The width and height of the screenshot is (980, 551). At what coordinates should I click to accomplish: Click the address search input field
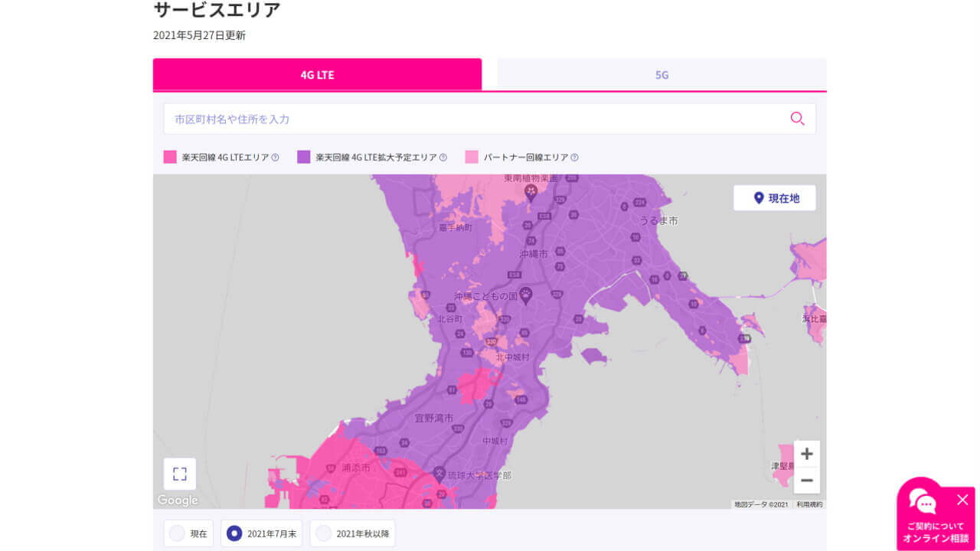(x=459, y=119)
